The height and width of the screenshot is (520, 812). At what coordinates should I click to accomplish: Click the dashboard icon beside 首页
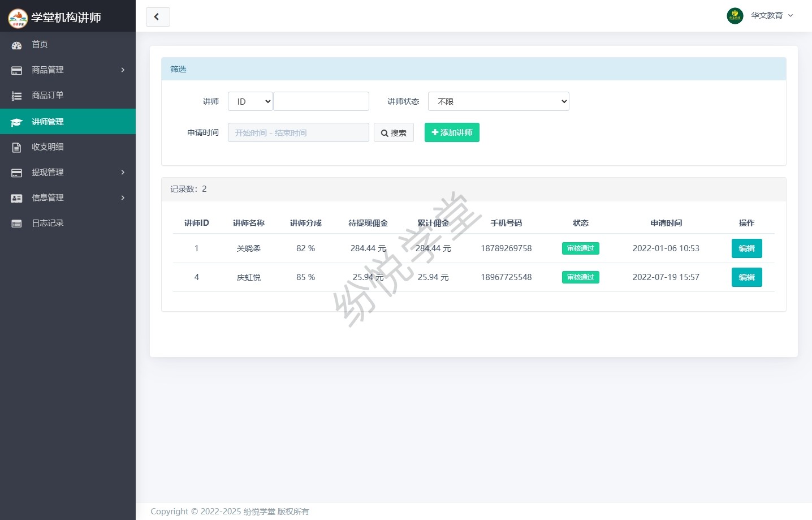(x=16, y=45)
